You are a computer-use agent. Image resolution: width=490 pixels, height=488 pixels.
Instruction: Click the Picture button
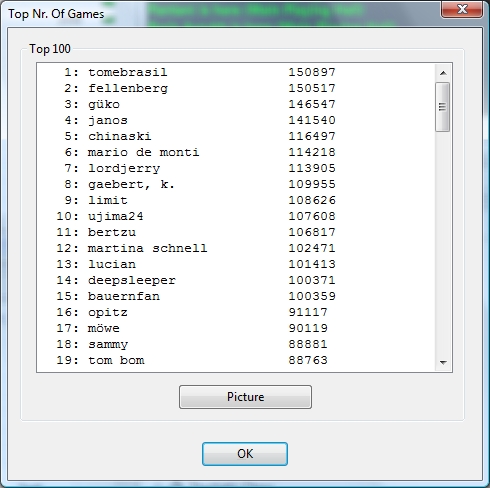(245, 397)
